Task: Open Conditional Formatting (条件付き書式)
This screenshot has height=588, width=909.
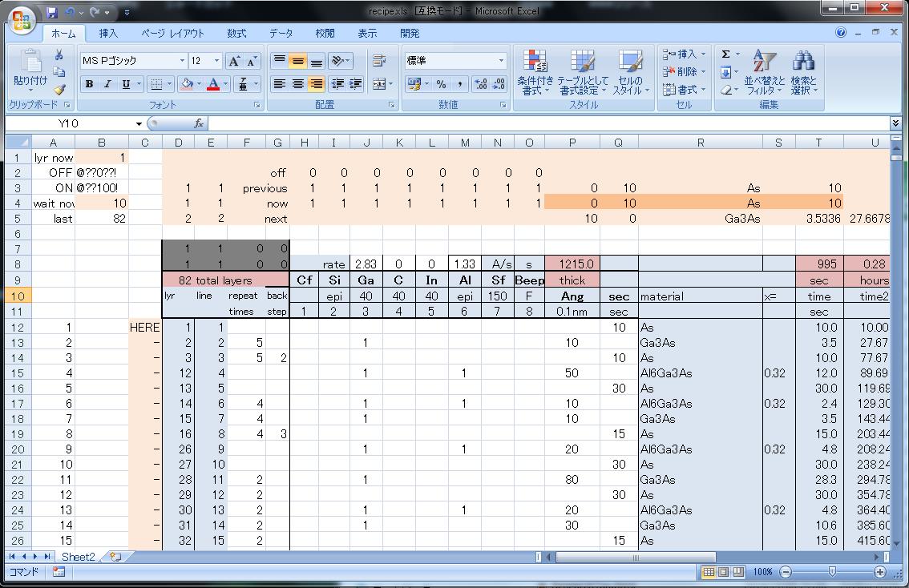Action: click(535, 72)
